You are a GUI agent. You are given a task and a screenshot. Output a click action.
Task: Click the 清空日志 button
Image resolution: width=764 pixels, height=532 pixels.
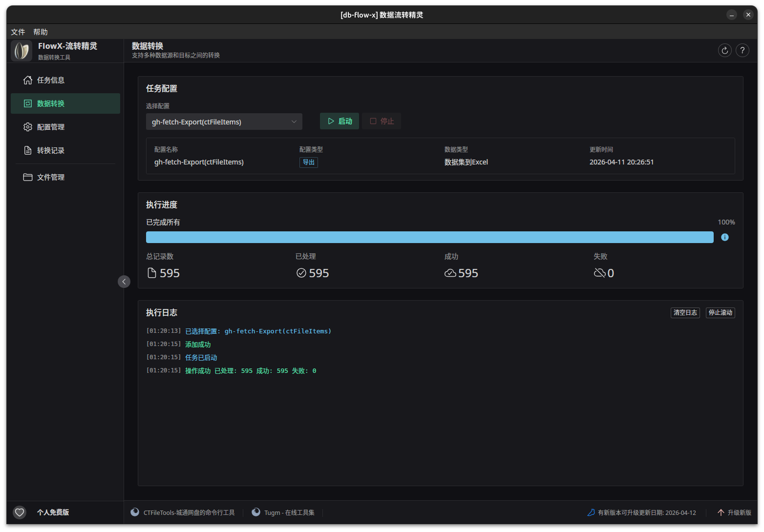pos(685,312)
